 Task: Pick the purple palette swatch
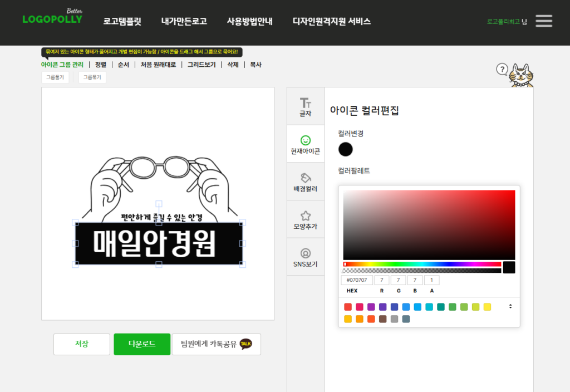pyautogui.click(x=371, y=307)
